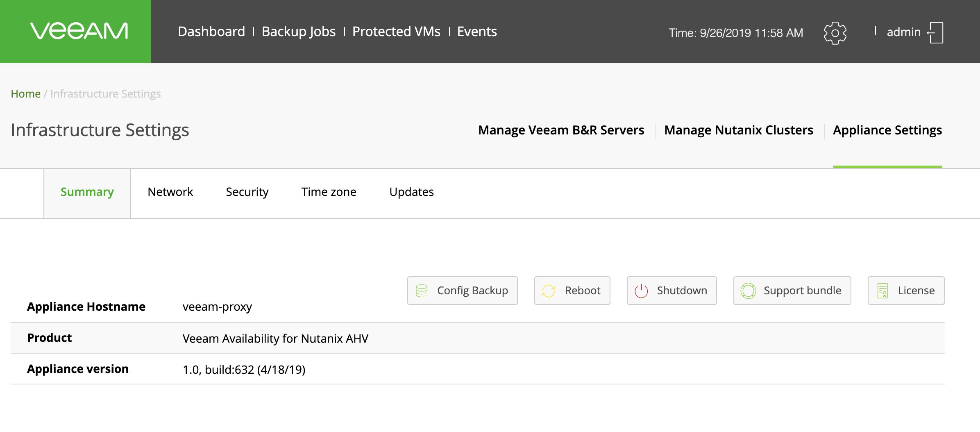
Task: Select the Time zone tab
Action: (x=329, y=192)
